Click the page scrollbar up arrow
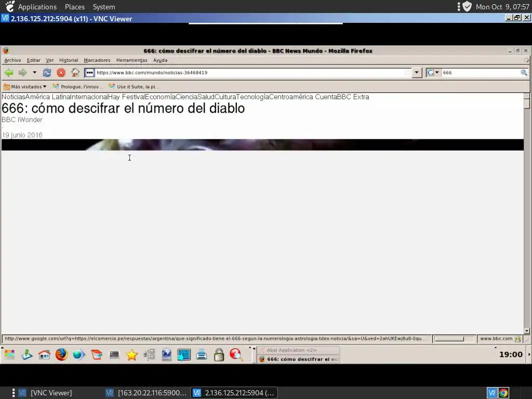This screenshot has height=399, width=532. (x=527, y=96)
